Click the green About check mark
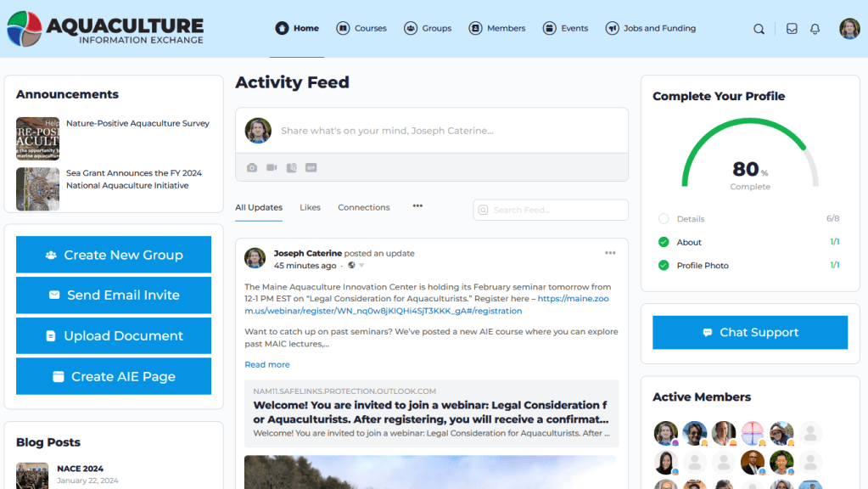The width and height of the screenshot is (868, 489). tap(664, 242)
